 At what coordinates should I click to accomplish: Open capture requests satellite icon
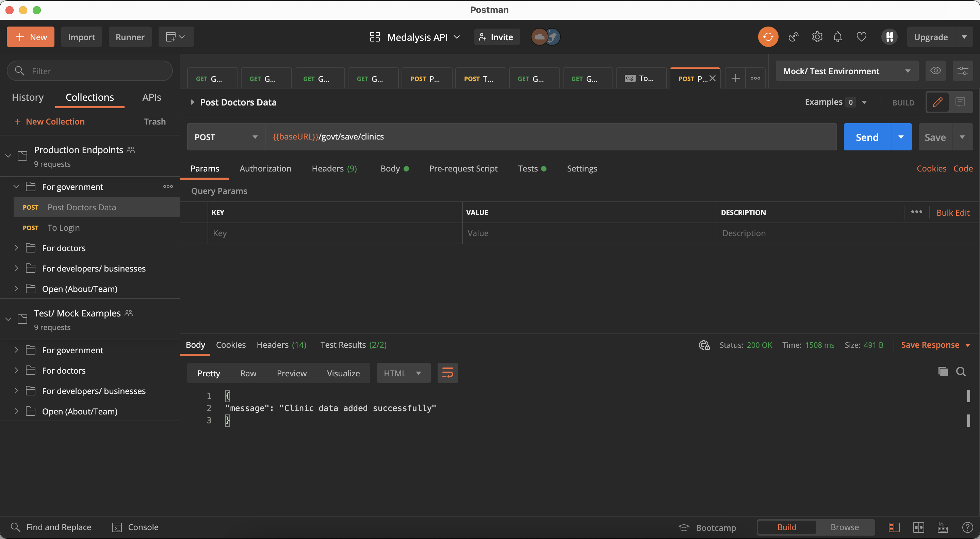793,37
